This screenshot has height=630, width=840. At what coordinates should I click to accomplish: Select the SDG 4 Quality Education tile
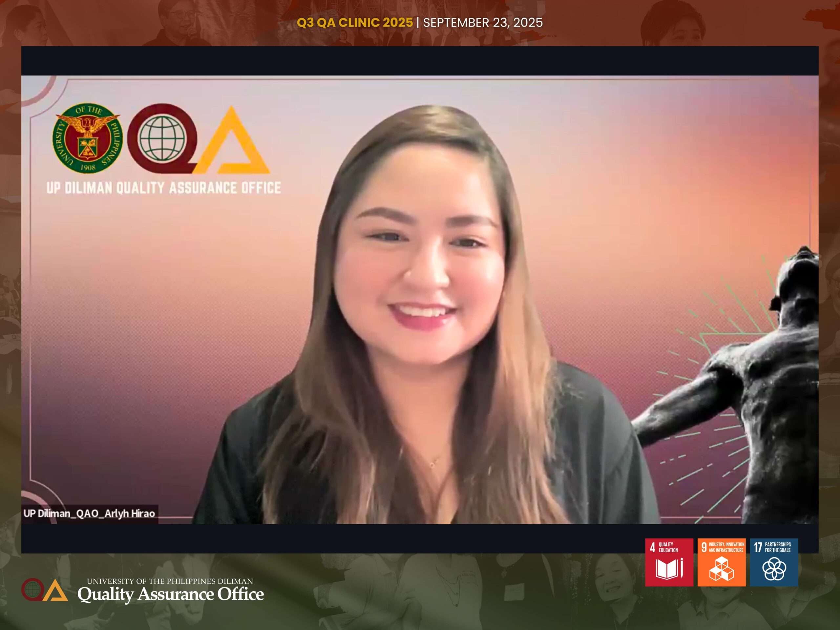coord(669,562)
